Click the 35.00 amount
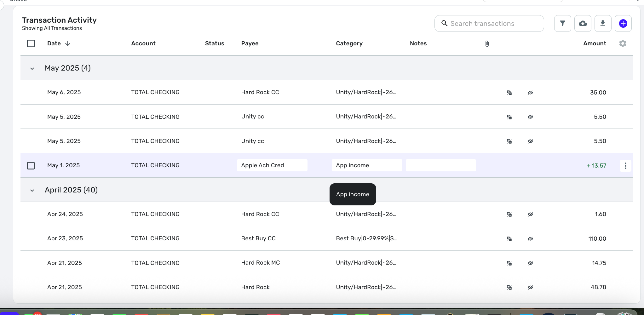 598,93
